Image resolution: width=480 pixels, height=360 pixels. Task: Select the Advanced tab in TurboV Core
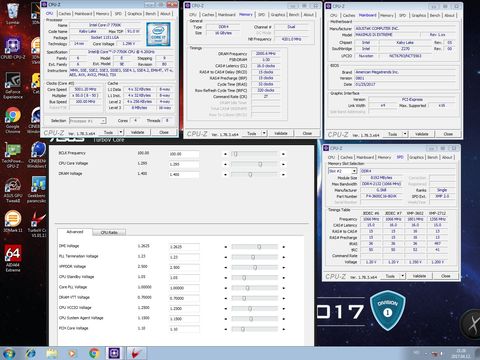pyautogui.click(x=75, y=232)
